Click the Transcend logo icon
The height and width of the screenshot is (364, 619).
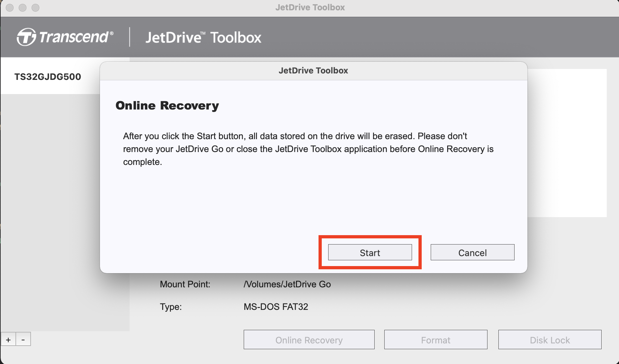click(26, 37)
